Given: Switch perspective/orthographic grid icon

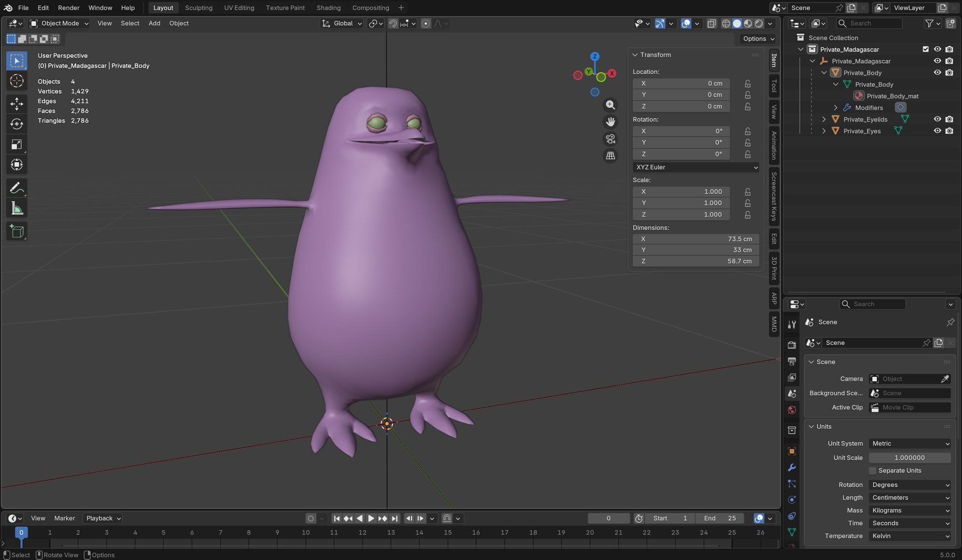Looking at the screenshot, I should tap(610, 156).
